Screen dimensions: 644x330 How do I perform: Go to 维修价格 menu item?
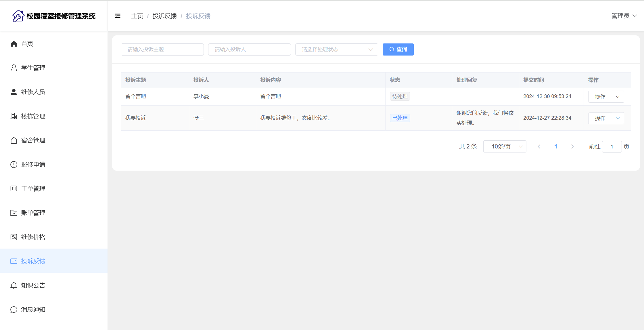pyautogui.click(x=33, y=237)
